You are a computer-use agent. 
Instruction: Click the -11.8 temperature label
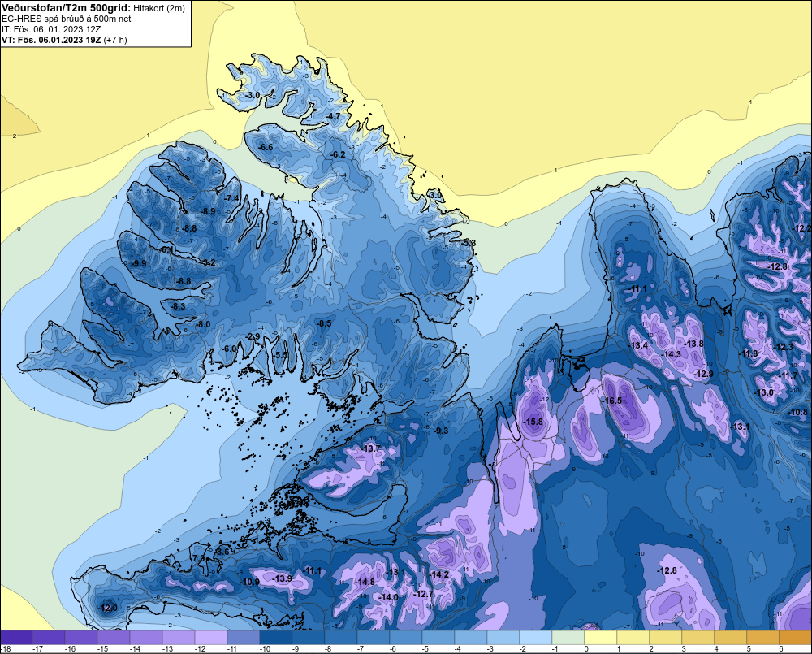(747, 353)
